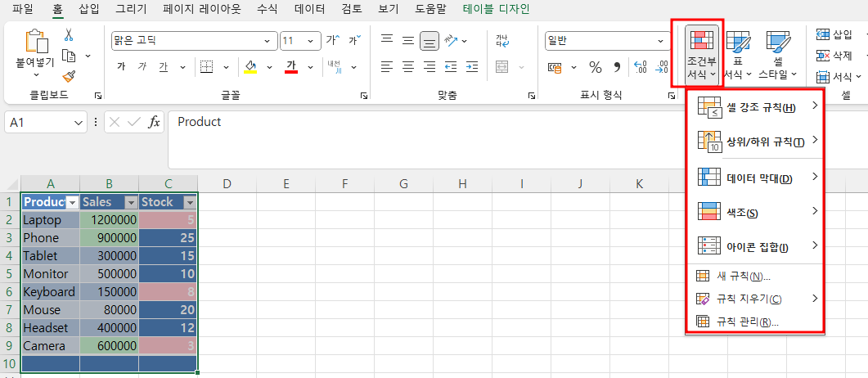Open the number format dropdown (일반)
This screenshot has width=868, height=378.
point(661,40)
